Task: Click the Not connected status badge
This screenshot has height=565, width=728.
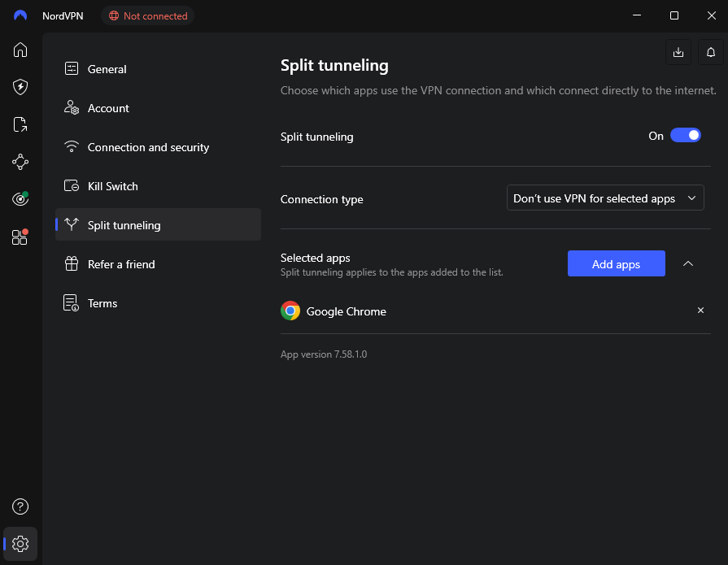Action: [148, 15]
